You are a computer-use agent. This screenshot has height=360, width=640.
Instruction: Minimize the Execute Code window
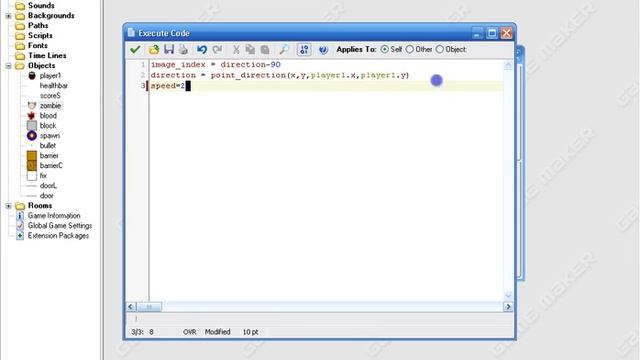477,33
